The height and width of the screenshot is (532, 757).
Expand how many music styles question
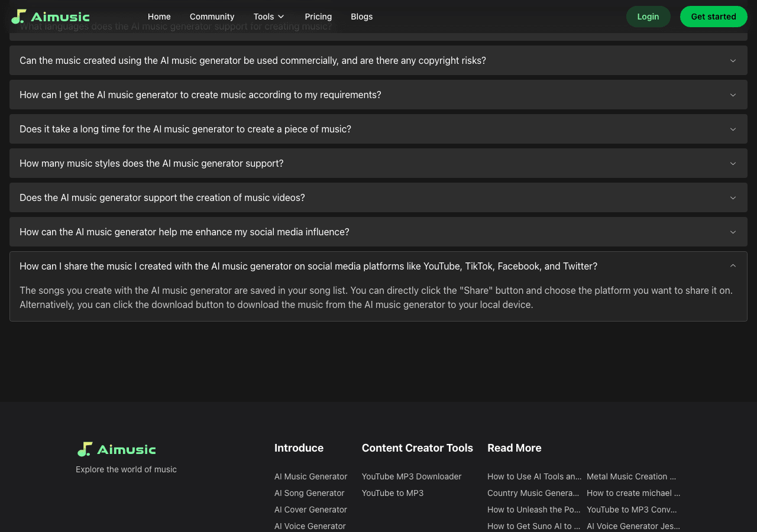(x=378, y=163)
